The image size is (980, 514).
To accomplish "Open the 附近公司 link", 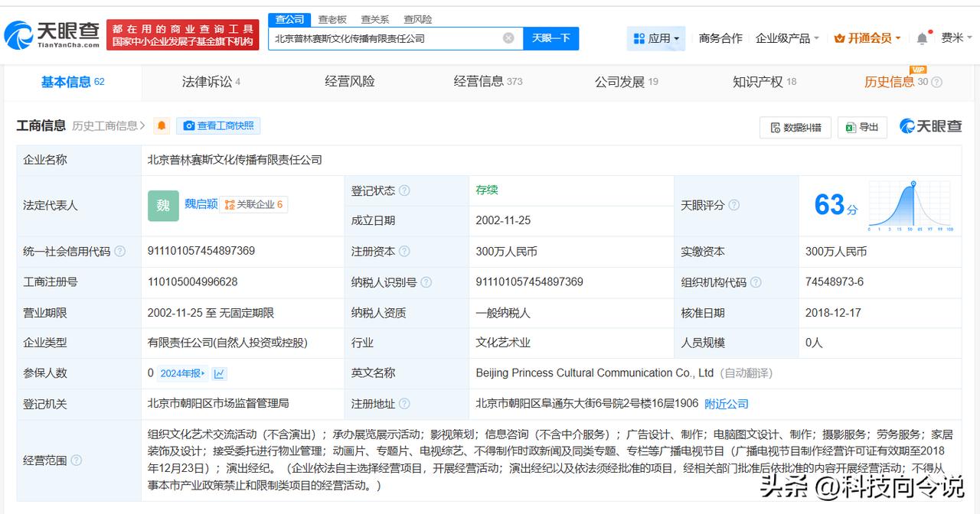I will click(x=727, y=404).
